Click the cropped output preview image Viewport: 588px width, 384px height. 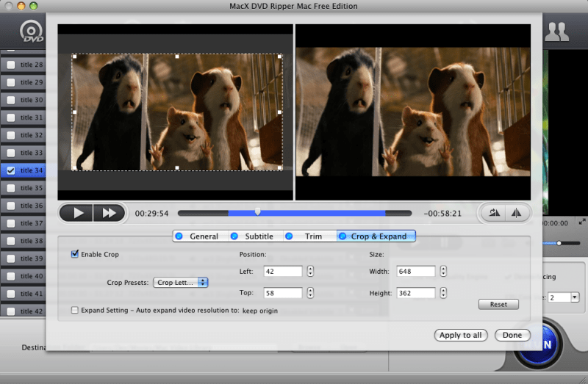[x=413, y=112]
